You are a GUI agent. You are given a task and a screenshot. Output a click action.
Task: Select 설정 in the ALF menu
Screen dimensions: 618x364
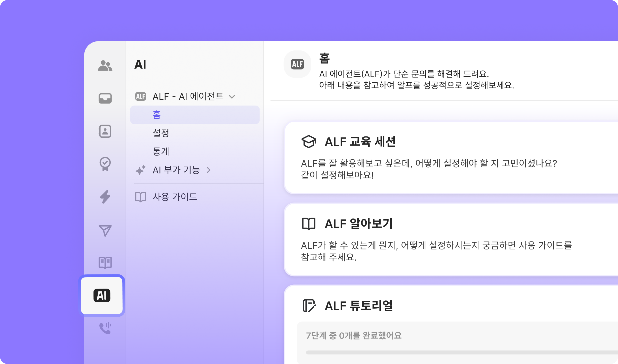coord(161,133)
